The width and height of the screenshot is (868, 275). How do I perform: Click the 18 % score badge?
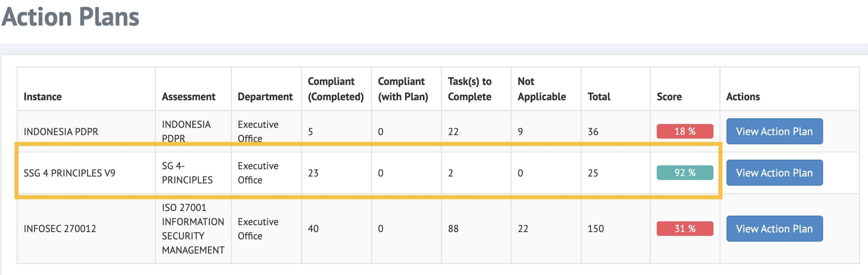click(x=685, y=131)
